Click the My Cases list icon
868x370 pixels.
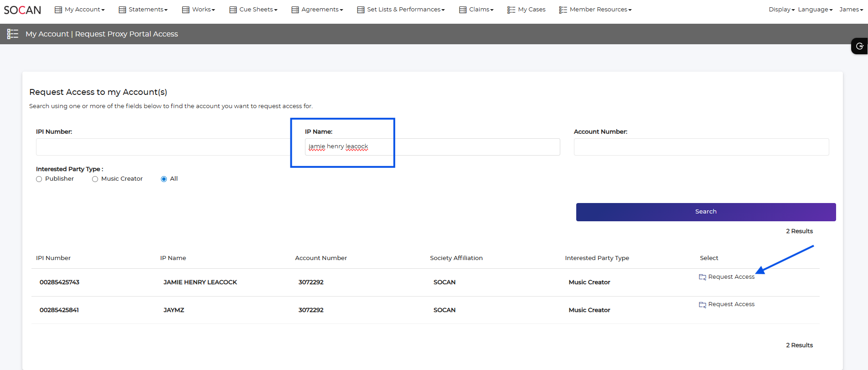[x=511, y=10]
